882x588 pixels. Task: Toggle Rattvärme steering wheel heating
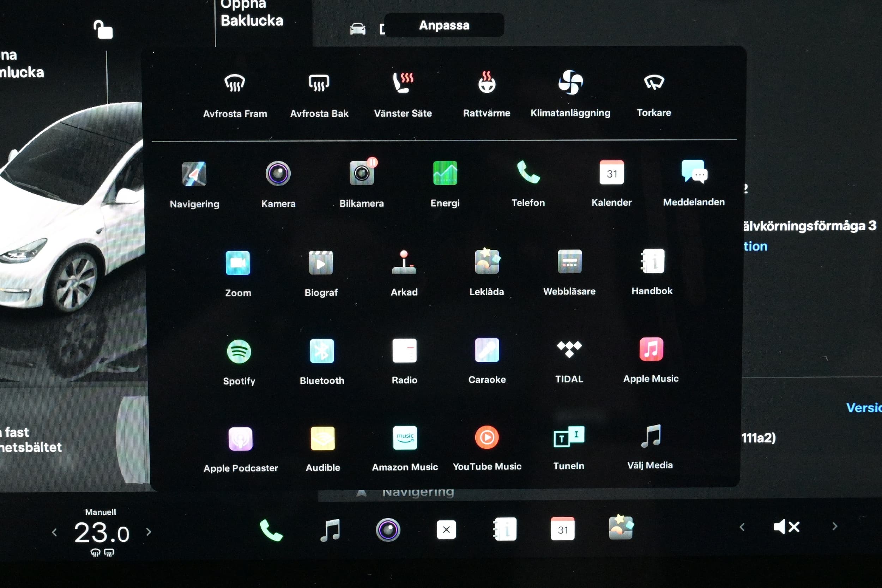[487, 83]
